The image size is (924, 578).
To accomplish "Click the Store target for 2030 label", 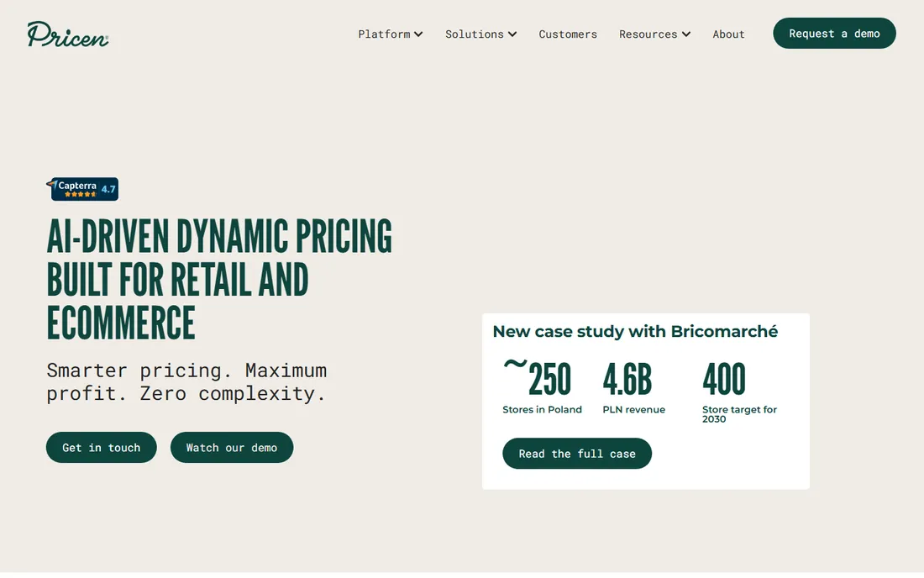I will tap(739, 414).
